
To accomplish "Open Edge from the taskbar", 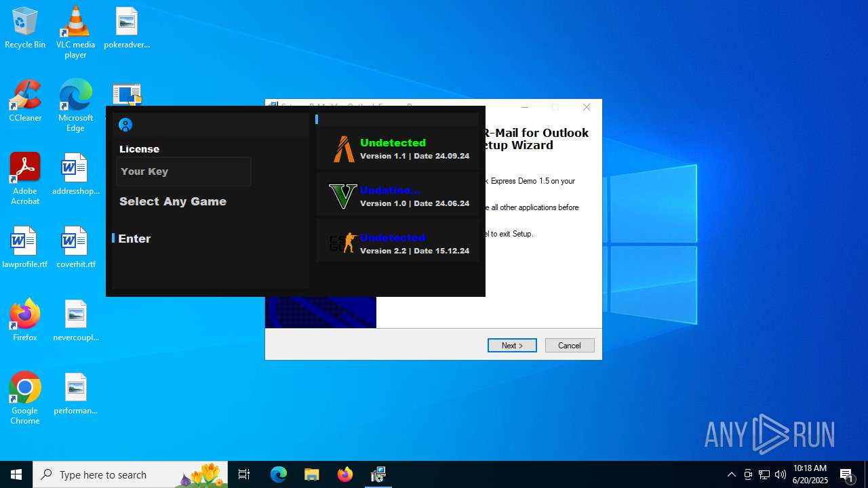I will 279,474.
